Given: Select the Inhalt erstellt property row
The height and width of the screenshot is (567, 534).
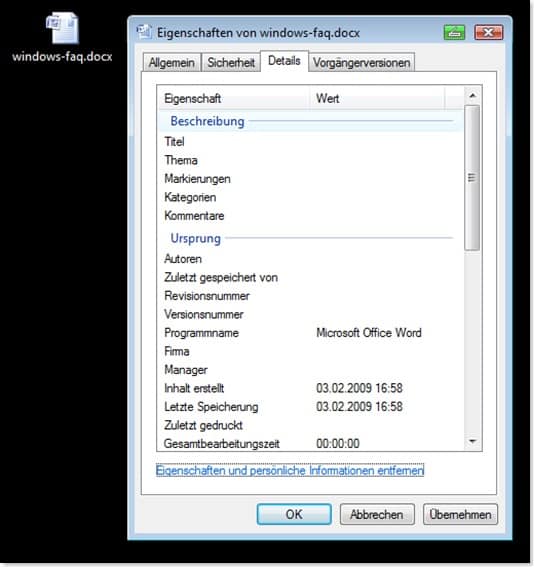Looking at the screenshot, I should click(x=311, y=388).
